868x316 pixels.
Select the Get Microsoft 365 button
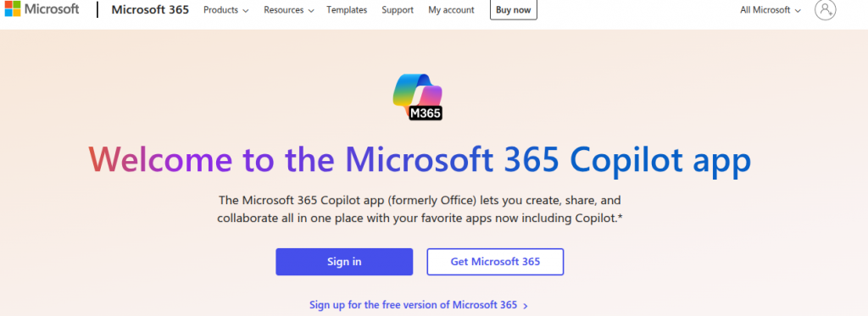pos(495,262)
